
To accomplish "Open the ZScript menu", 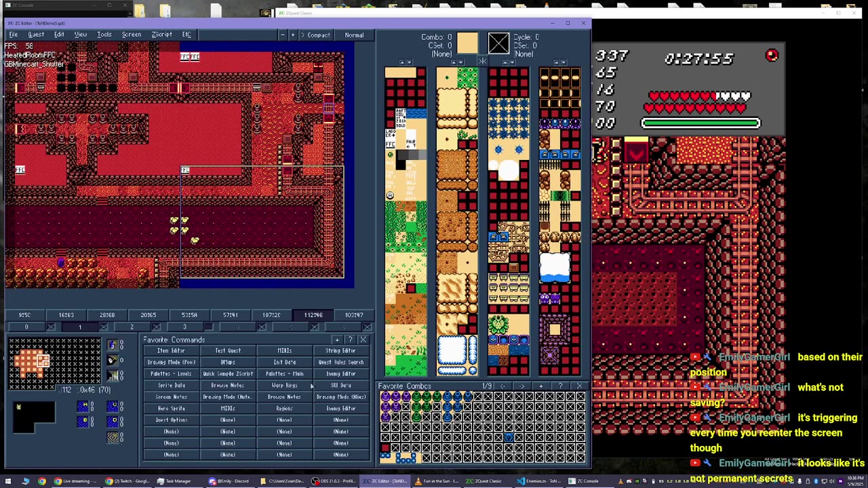I will coord(161,35).
